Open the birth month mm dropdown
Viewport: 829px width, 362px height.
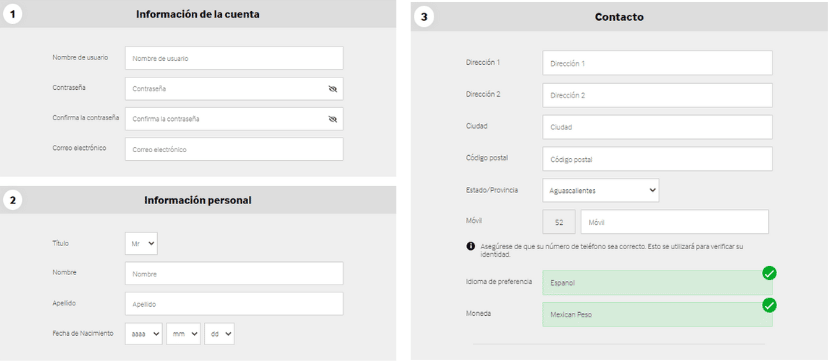click(183, 334)
